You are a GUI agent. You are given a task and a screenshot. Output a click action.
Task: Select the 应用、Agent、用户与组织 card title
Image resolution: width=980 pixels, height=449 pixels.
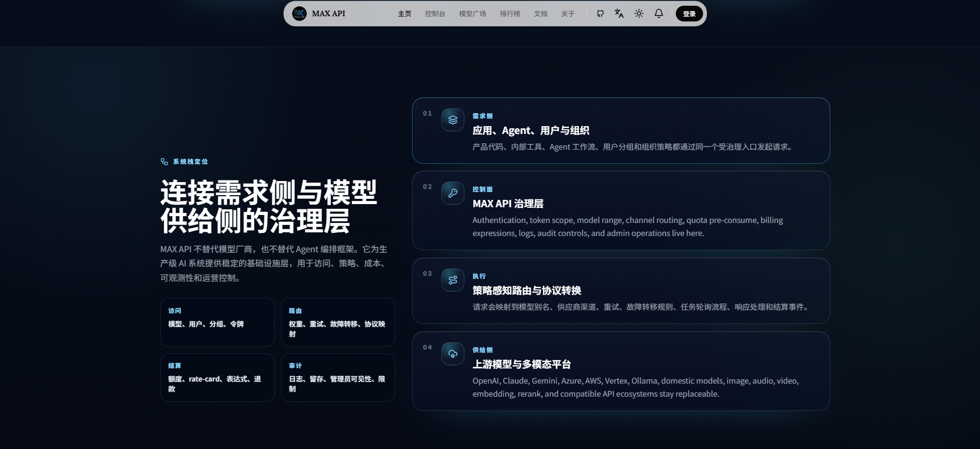click(x=531, y=130)
